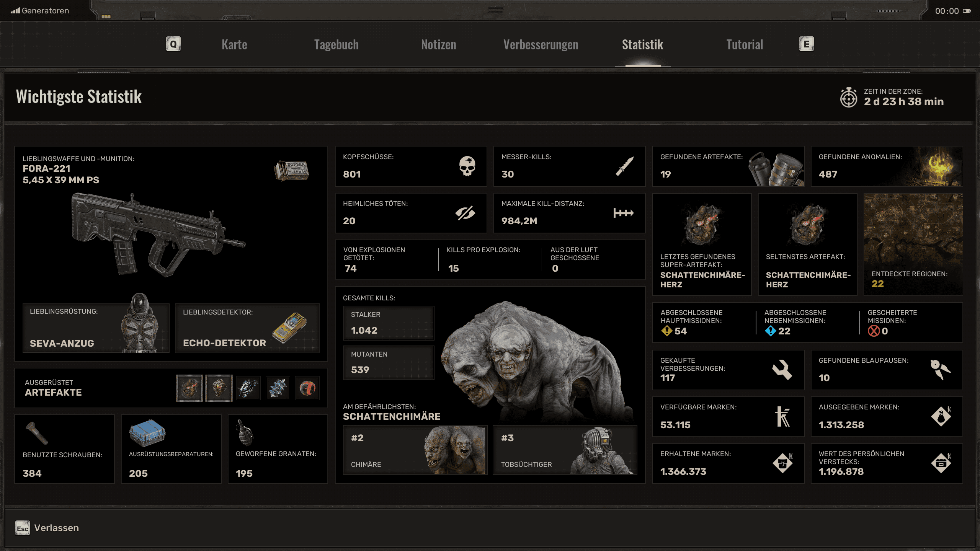
Task: Click the yellow Hauptmissionen marker icon
Action: 666,331
